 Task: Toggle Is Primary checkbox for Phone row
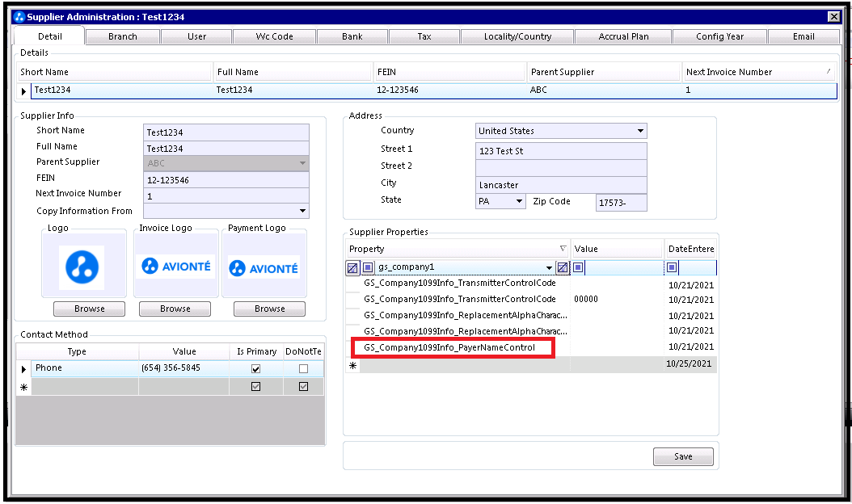(x=256, y=369)
